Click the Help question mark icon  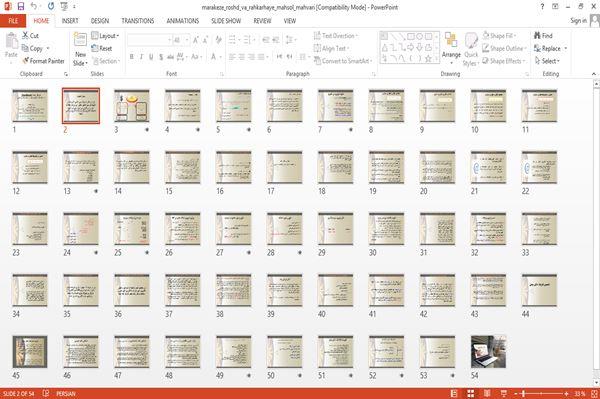pos(542,7)
